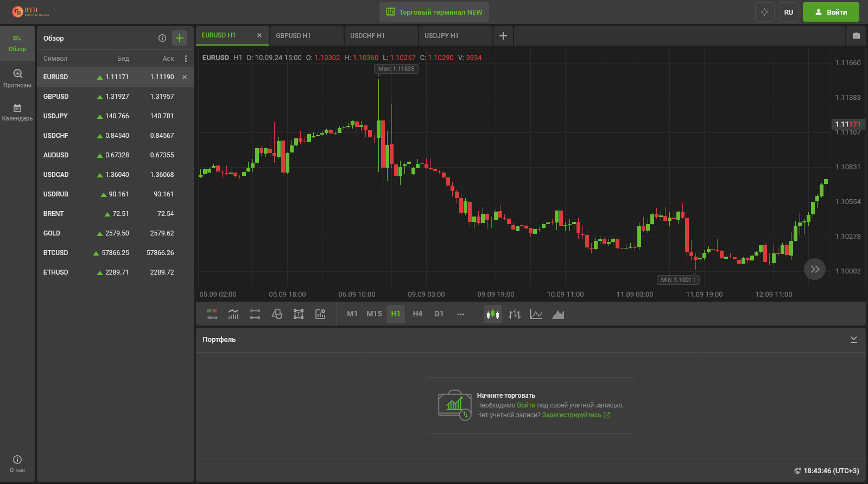
Task: Set timeframe to H4
Action: pyautogui.click(x=417, y=314)
